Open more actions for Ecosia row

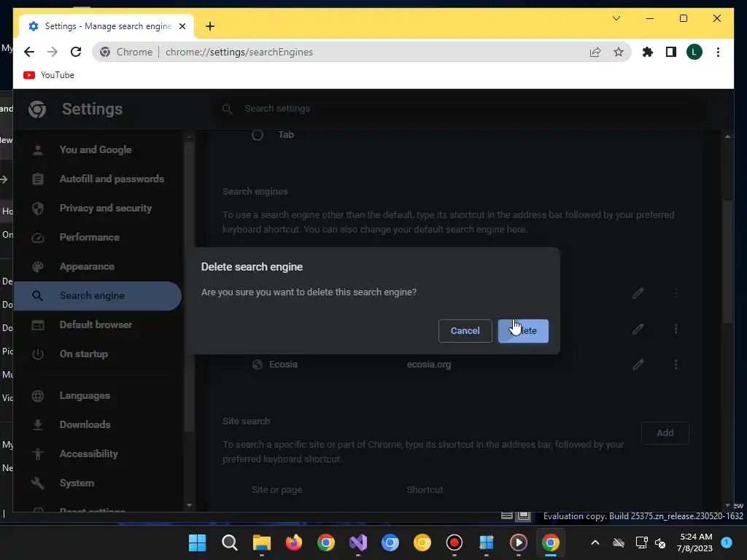click(676, 365)
